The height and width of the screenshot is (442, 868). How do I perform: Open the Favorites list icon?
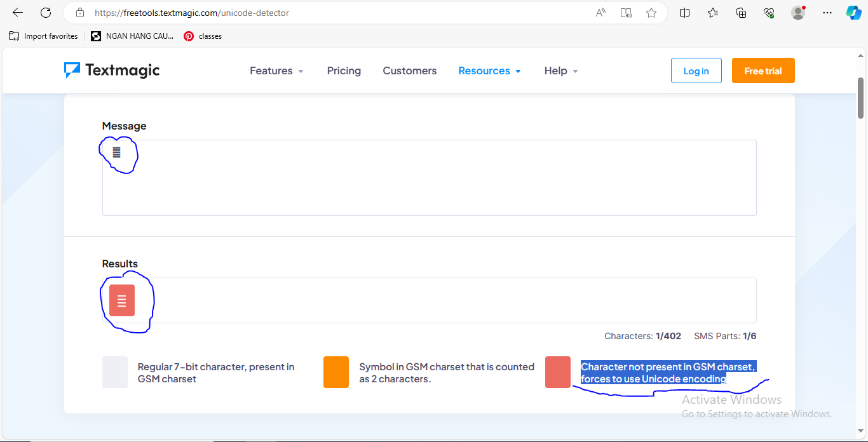(713, 13)
